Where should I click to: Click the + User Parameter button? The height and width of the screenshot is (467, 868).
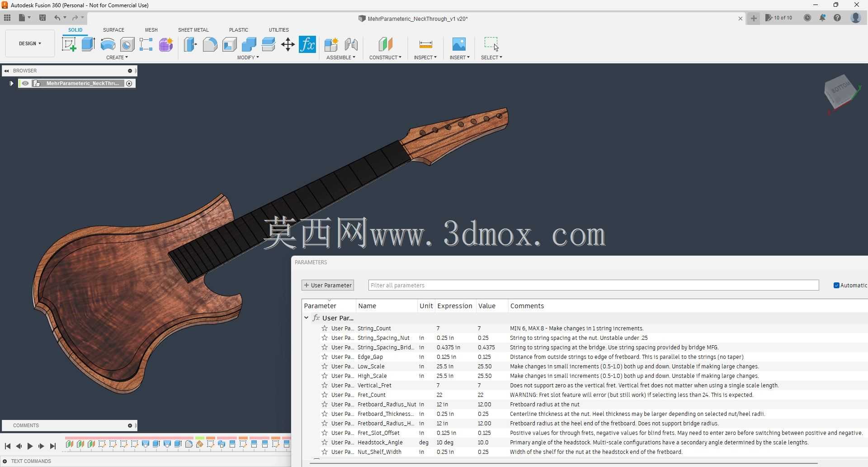coord(328,285)
